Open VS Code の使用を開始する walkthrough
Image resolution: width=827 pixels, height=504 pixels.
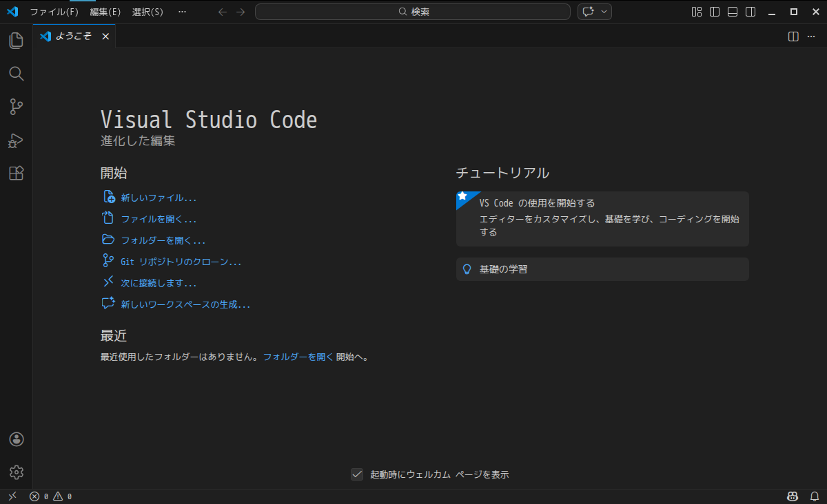(x=602, y=219)
